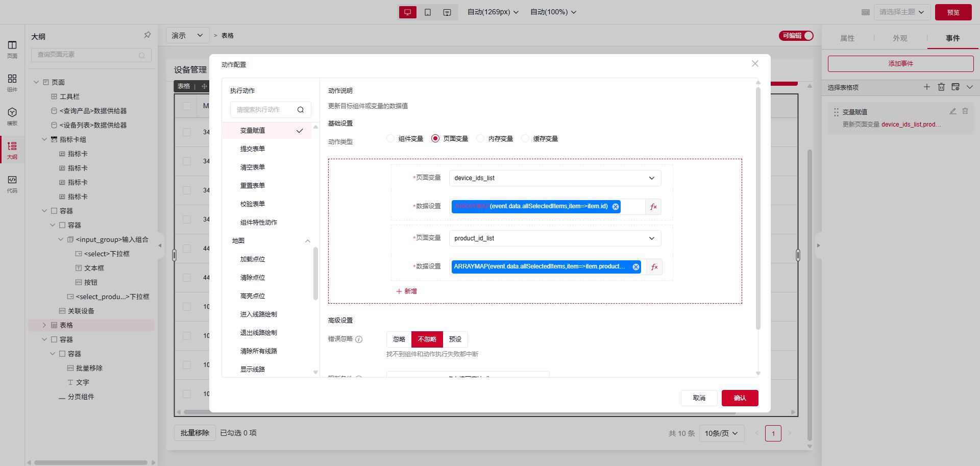The image size is (980, 466).
Task: Click the search page elements input field
Action: click(87, 55)
